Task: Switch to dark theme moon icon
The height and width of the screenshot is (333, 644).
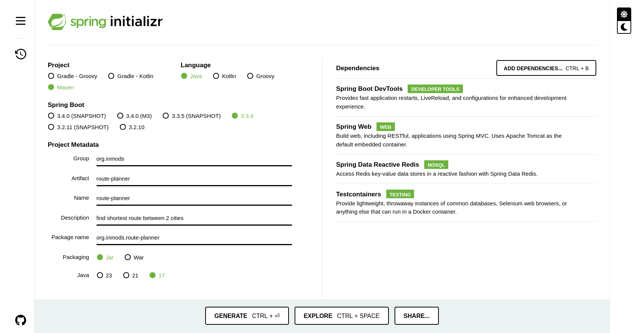Action: coord(624,27)
